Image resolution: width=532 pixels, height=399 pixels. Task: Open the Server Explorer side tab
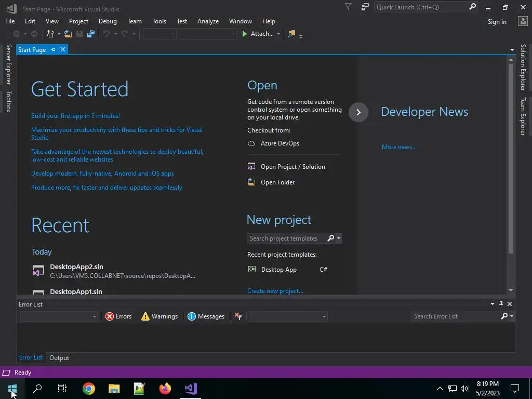[x=9, y=64]
